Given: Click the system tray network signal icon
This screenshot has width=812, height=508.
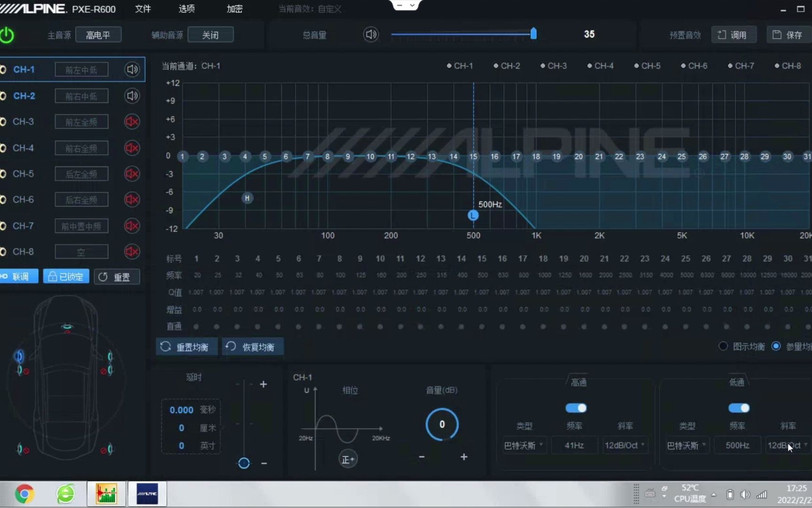Looking at the screenshot, I should coord(762,494).
